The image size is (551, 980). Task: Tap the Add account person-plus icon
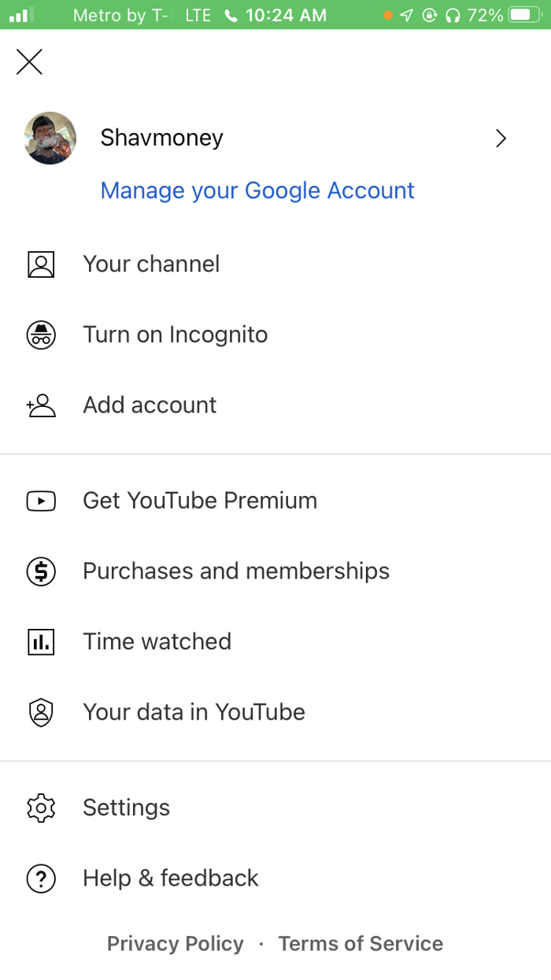(41, 405)
